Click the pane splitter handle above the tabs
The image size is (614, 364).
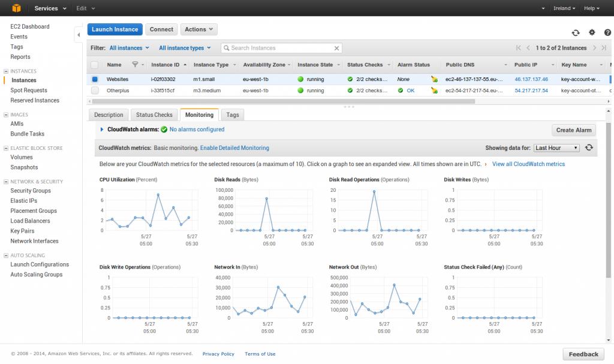tap(348, 107)
